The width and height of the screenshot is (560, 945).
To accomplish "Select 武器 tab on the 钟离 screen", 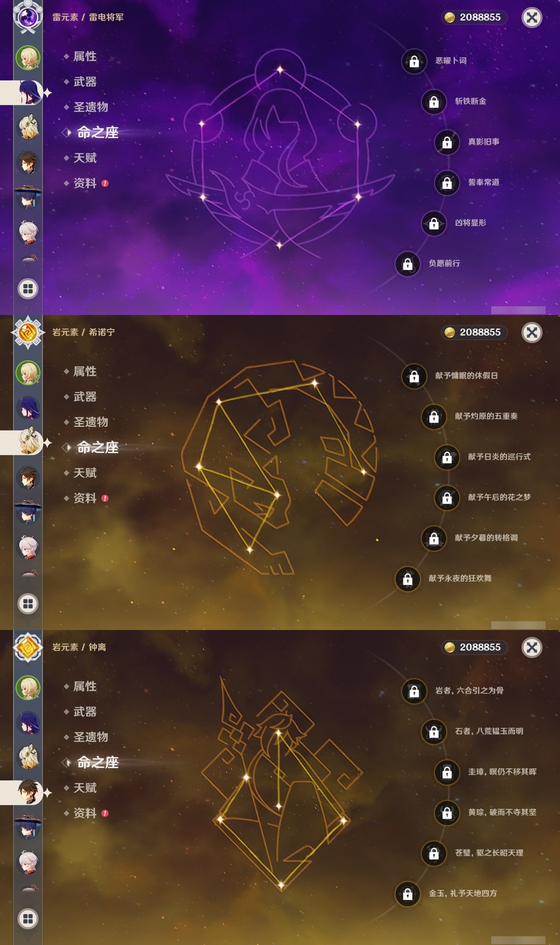I will tap(85, 712).
